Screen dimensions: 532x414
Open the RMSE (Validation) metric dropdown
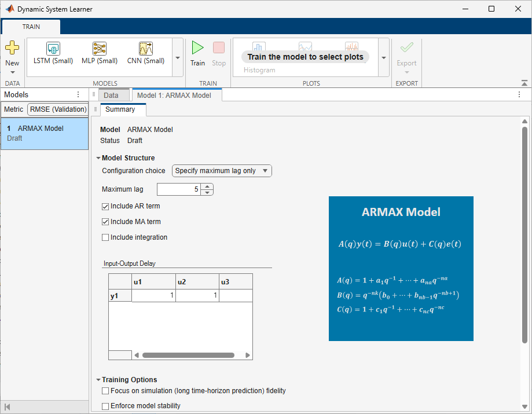[x=58, y=109]
